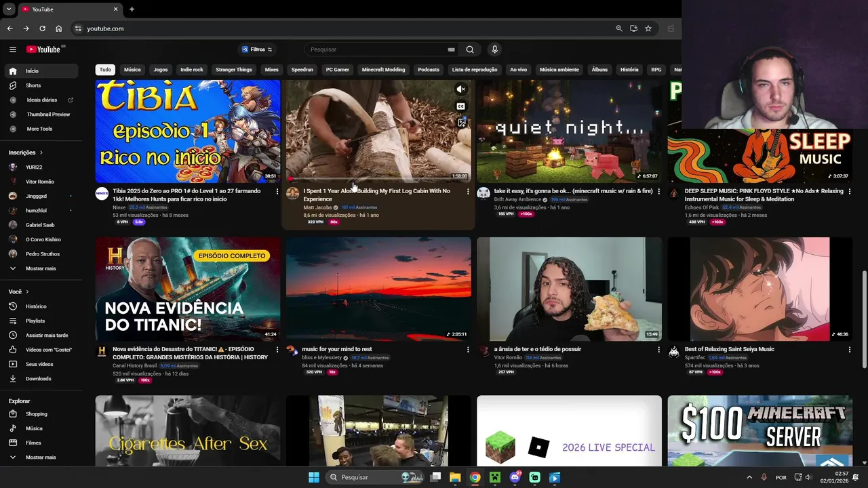Show hidden system tray icons
This screenshot has height=488, width=868.
point(749,477)
